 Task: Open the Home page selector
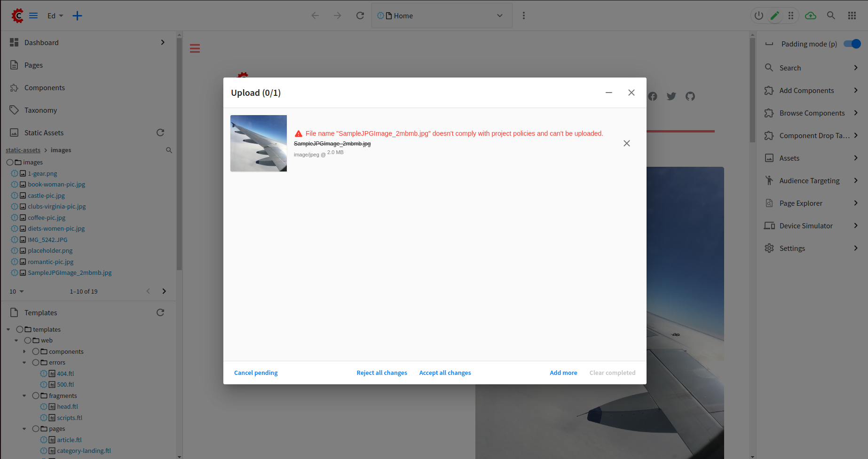point(442,15)
